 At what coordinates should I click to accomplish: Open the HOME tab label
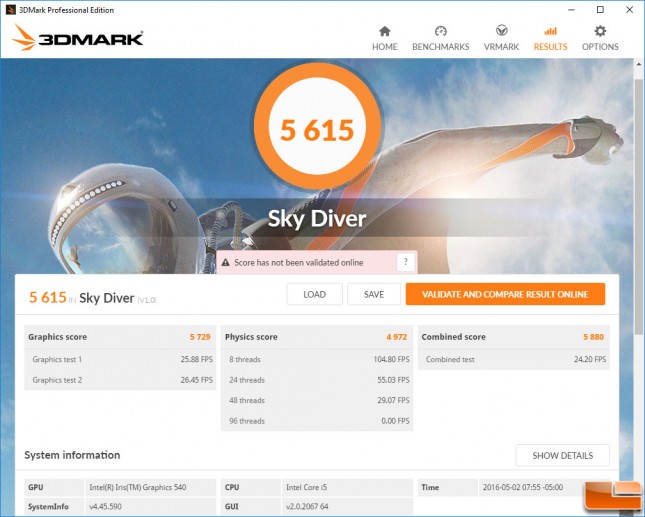[385, 47]
